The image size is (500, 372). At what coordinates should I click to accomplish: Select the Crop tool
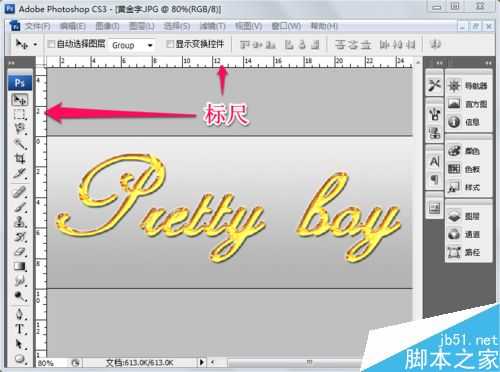pyautogui.click(x=20, y=159)
